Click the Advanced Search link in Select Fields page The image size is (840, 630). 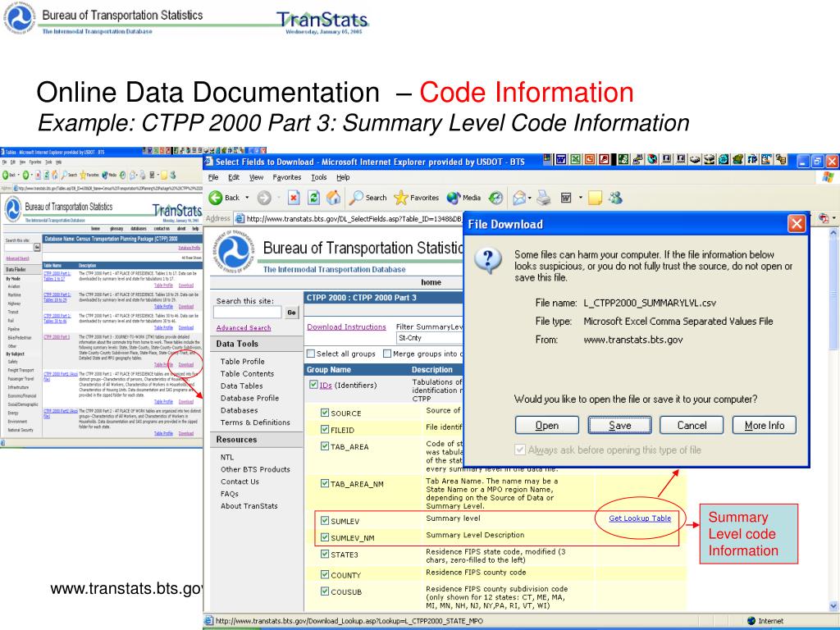point(244,328)
